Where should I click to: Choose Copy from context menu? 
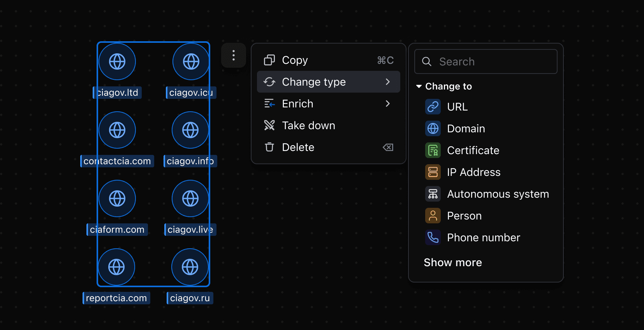coord(295,60)
